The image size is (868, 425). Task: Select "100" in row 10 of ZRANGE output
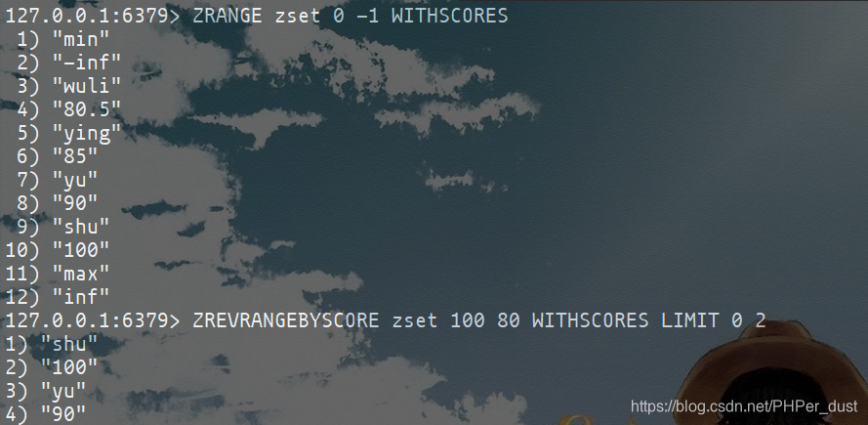[81, 250]
